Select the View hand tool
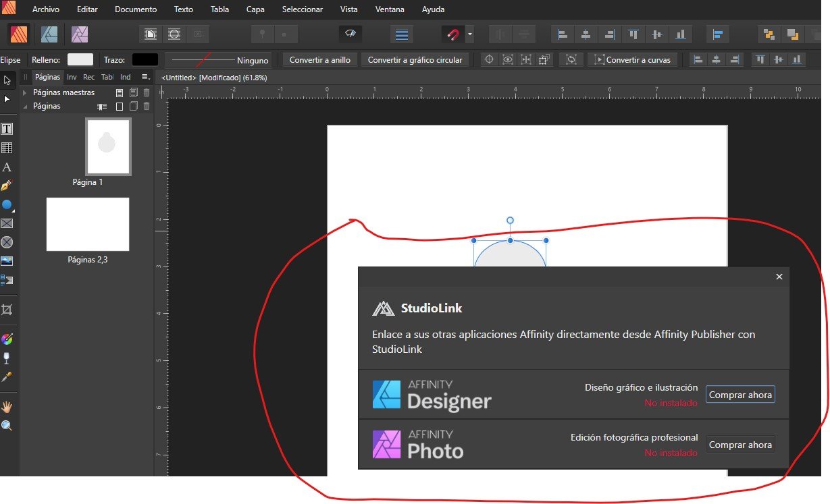Image resolution: width=830 pixels, height=504 pixels. [7, 407]
